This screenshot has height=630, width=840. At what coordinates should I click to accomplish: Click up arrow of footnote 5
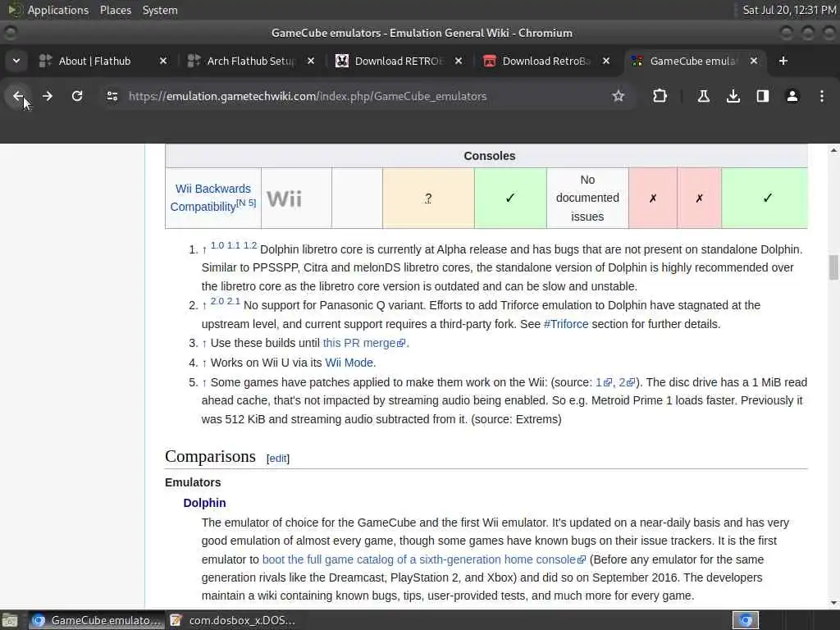(x=204, y=382)
